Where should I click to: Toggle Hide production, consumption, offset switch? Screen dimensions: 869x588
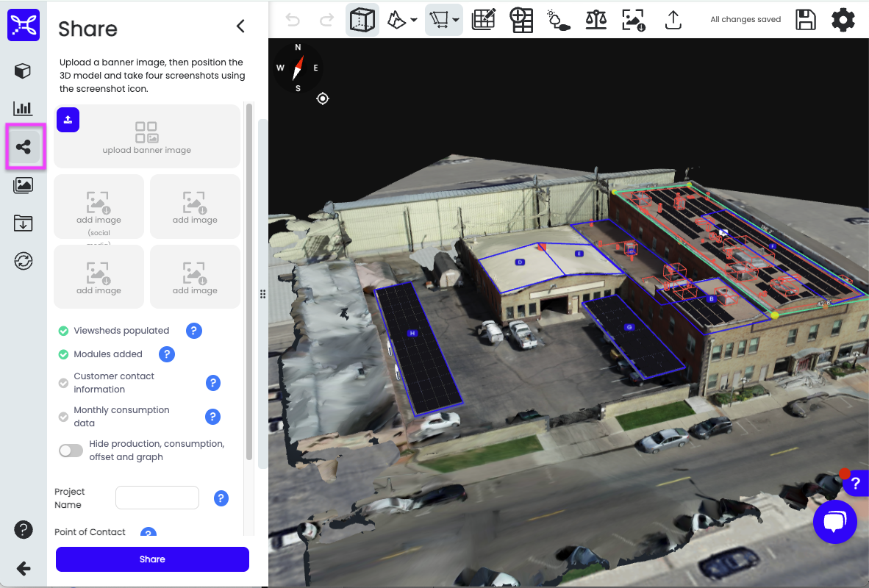tap(71, 451)
